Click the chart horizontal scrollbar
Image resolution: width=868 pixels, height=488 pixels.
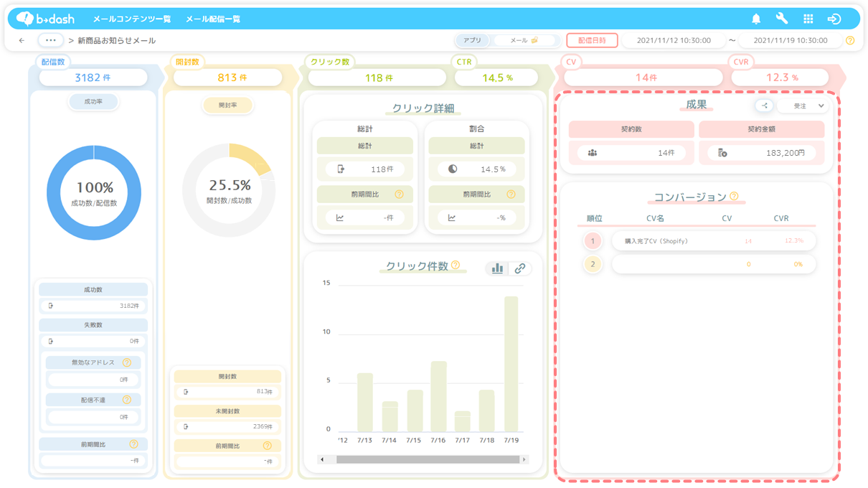tap(428, 459)
